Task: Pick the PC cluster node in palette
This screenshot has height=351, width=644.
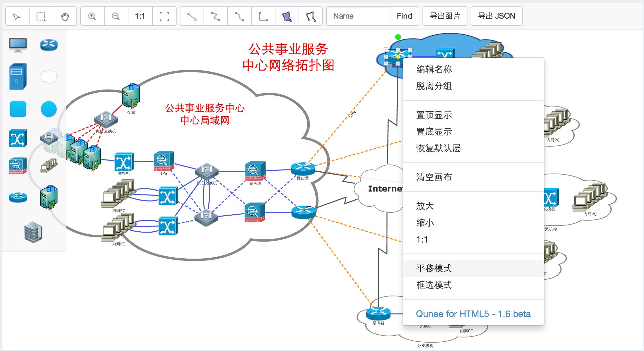Action: click(x=49, y=166)
